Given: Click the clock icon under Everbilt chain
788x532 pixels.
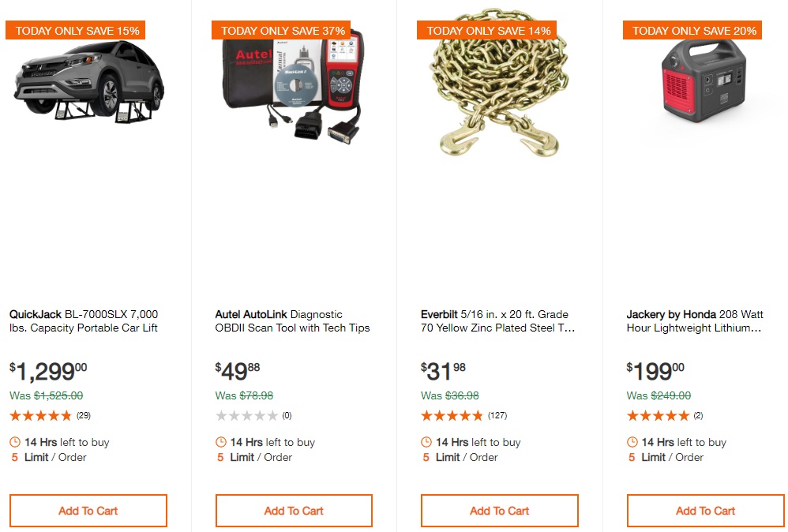Looking at the screenshot, I should point(426,442).
